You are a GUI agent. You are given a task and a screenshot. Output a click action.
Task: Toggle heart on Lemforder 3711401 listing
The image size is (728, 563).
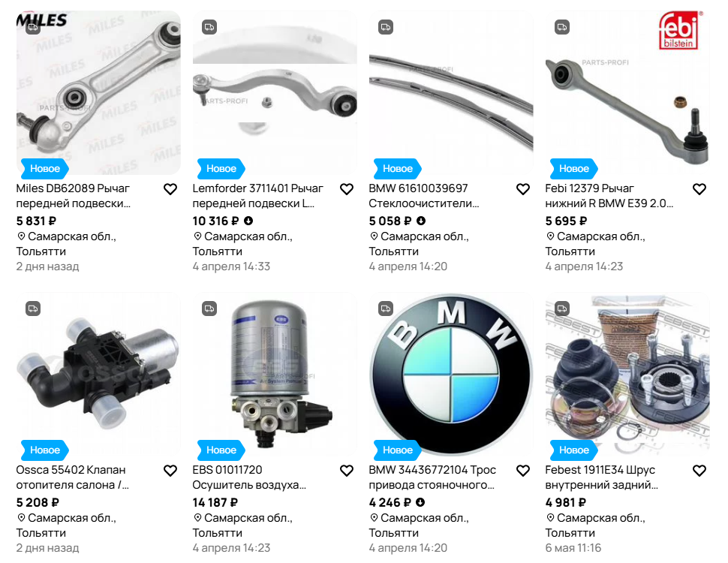pyautogui.click(x=347, y=189)
